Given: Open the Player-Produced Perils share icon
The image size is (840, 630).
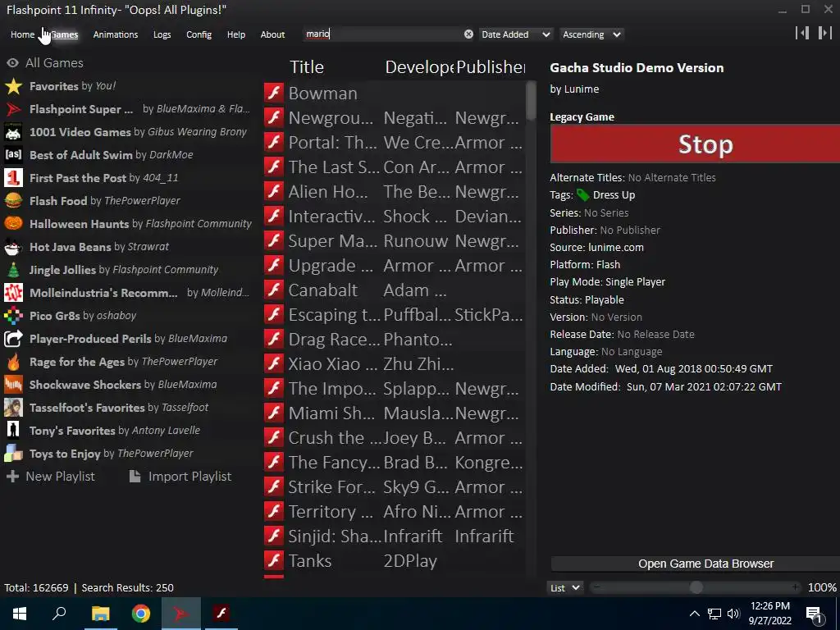Looking at the screenshot, I should click(x=13, y=339).
